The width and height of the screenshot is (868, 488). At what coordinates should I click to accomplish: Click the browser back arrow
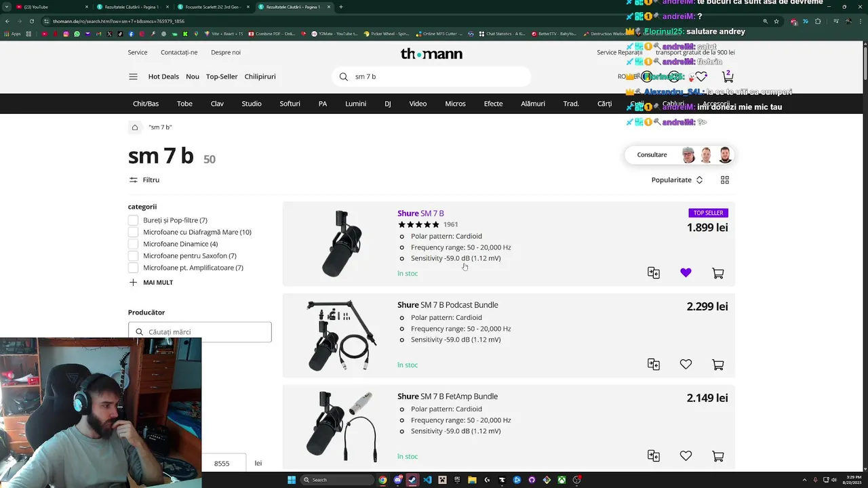coord(7,21)
